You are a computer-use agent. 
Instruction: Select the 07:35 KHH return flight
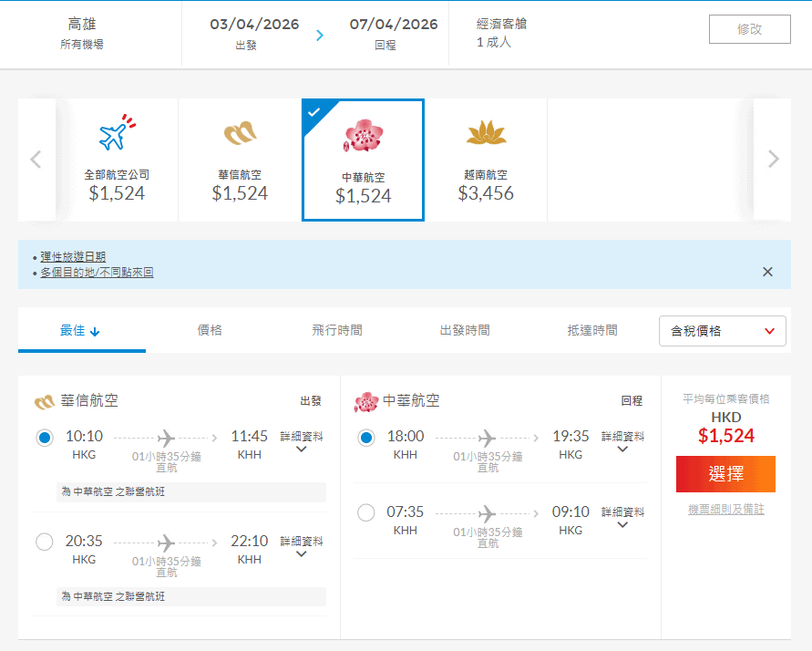366,512
